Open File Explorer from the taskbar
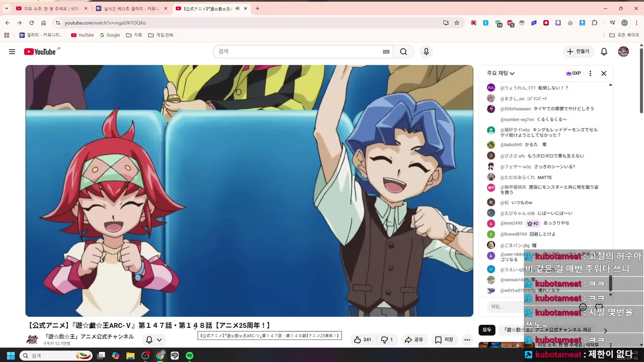644x362 pixels. coord(130,355)
